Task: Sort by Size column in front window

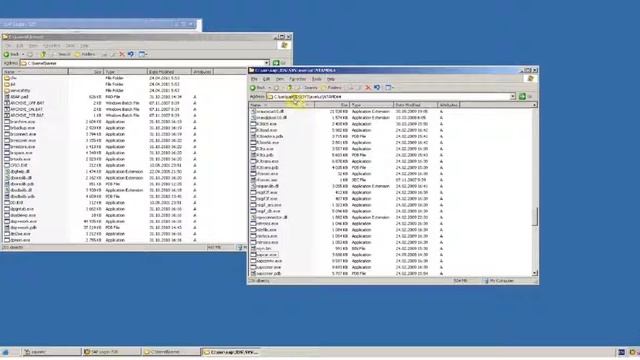Action: coord(332,105)
